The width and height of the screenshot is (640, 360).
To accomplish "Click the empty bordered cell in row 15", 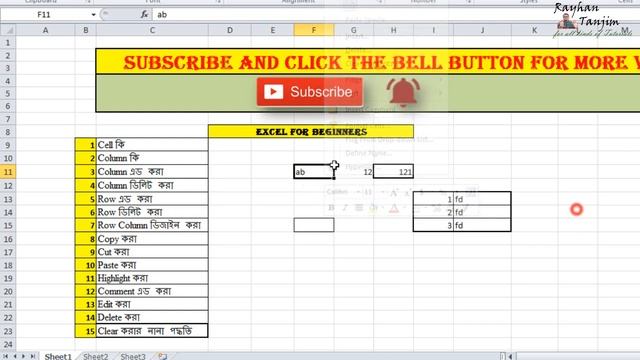I will (313, 225).
